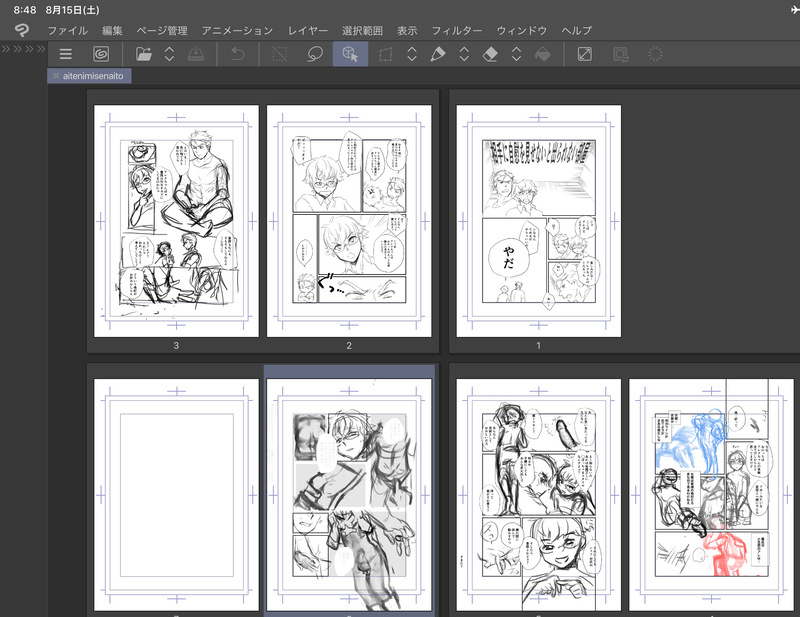Click the Fit to screen icon

click(x=585, y=54)
